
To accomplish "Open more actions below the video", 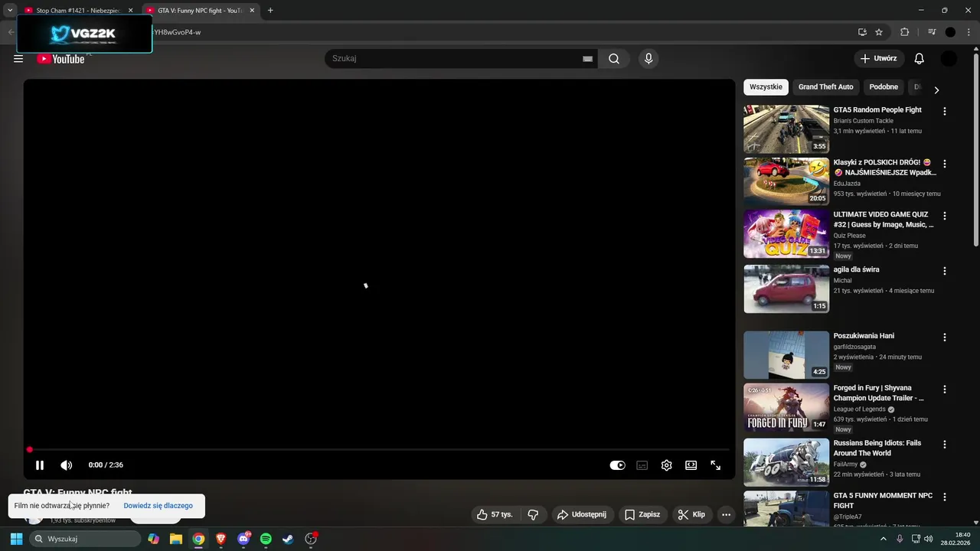I will 726,514.
